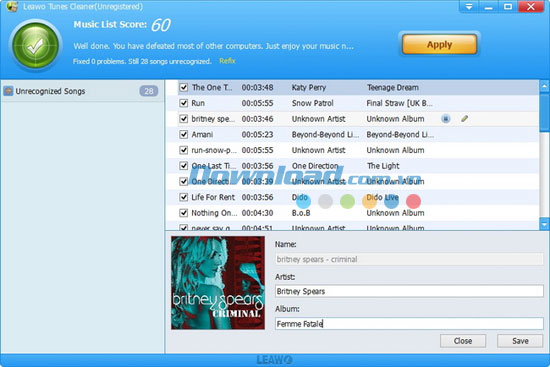The height and width of the screenshot is (367, 550).
Task: Toggle the Amani song checkbox
Action: [x=183, y=134]
